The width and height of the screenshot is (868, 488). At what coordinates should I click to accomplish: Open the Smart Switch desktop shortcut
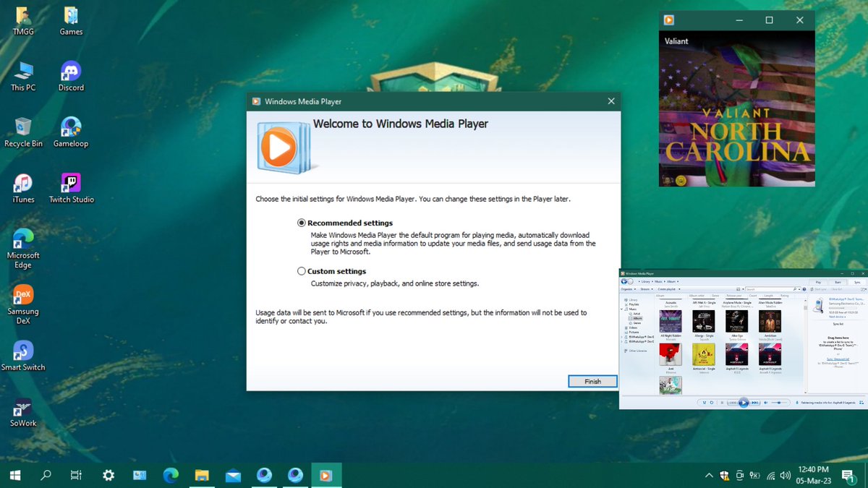[23, 356]
